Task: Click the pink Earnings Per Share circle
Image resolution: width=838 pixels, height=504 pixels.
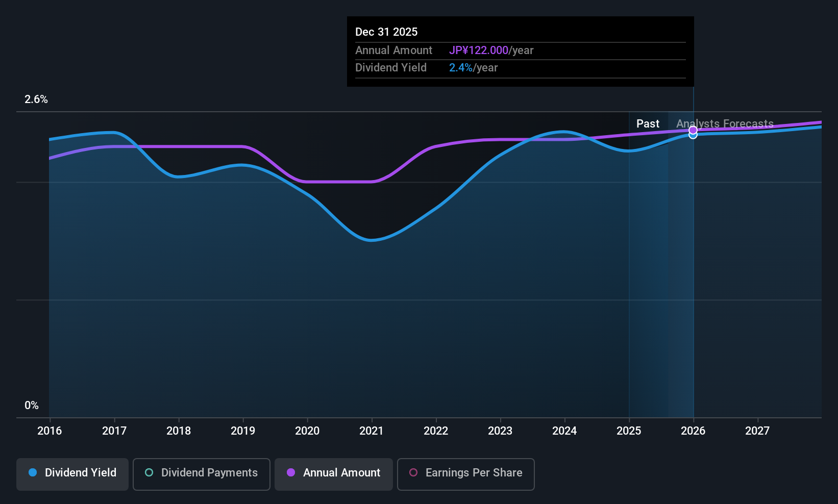Action: [413, 472]
